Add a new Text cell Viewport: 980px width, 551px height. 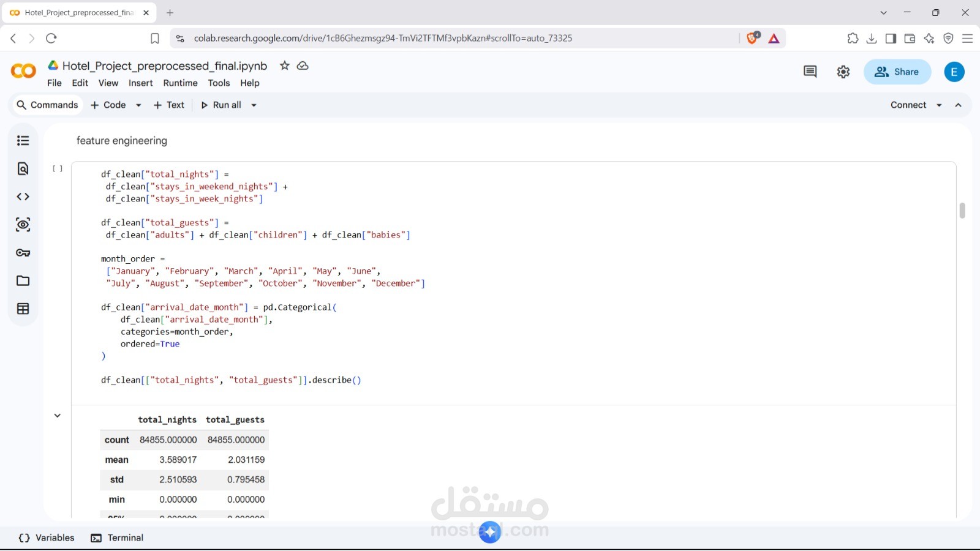click(x=169, y=105)
